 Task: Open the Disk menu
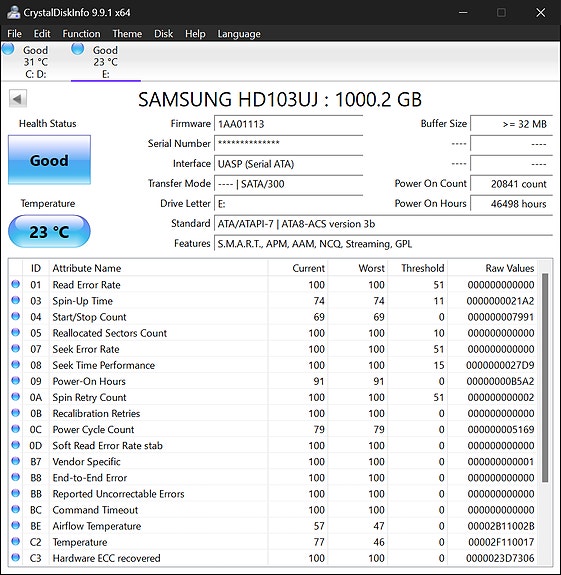(163, 34)
